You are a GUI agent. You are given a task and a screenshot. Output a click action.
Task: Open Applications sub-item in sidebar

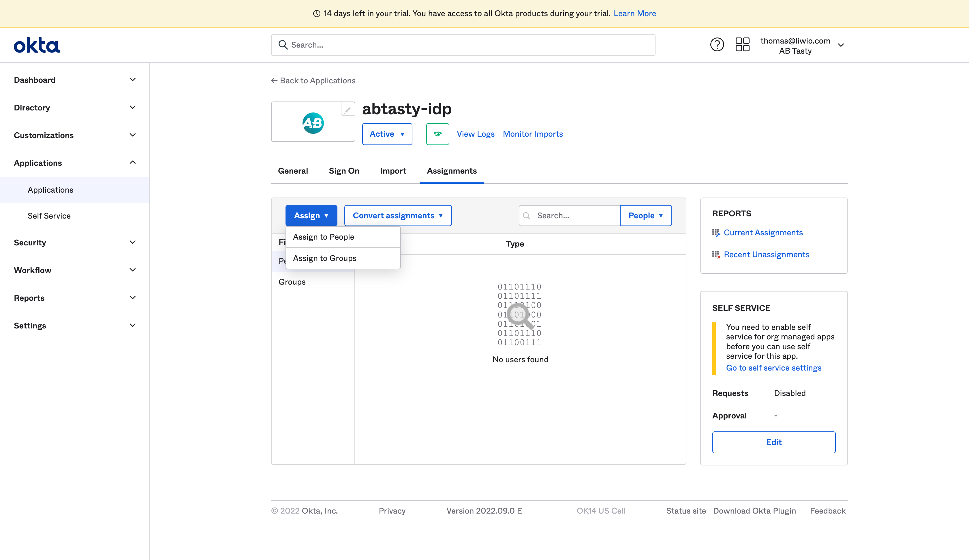point(75,190)
